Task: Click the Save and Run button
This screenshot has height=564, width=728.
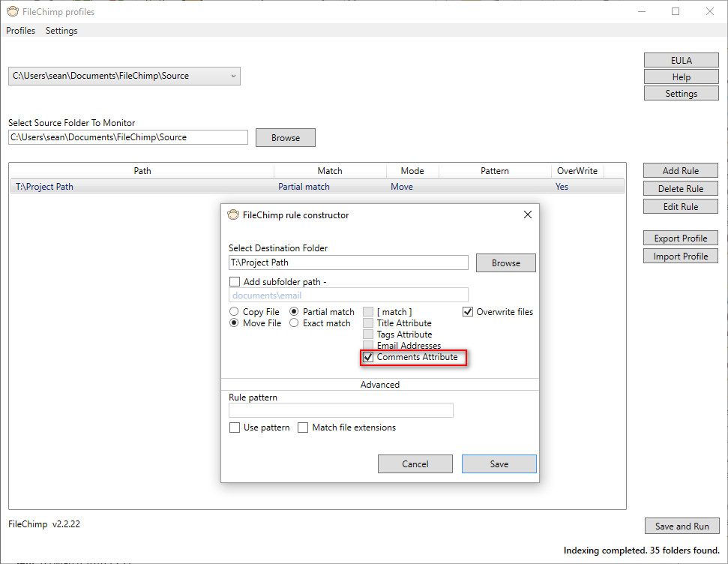Action: [x=682, y=526]
